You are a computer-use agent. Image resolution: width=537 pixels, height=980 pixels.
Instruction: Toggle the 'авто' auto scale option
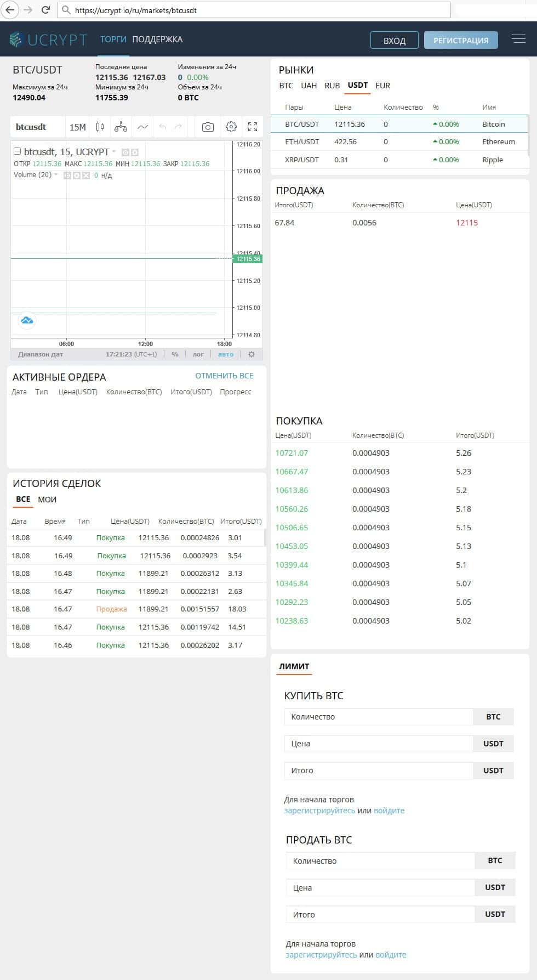[226, 354]
